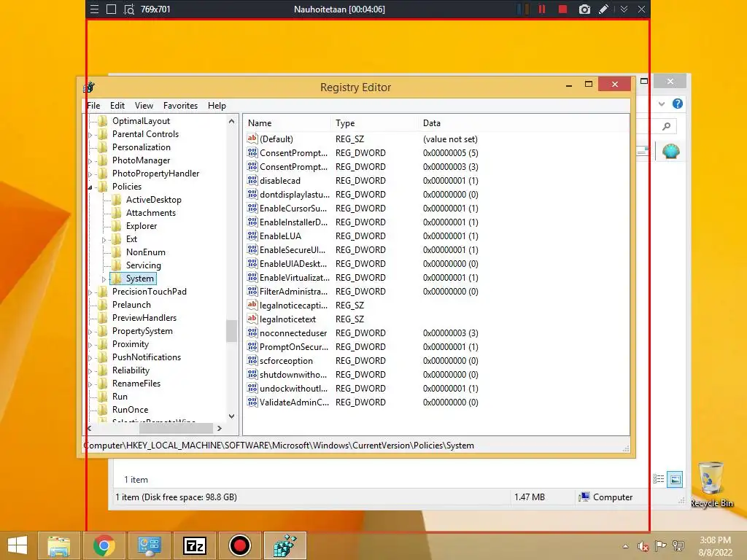Select the PromptOnSecur... value
Screen dimensions: 747x560
[294, 346]
